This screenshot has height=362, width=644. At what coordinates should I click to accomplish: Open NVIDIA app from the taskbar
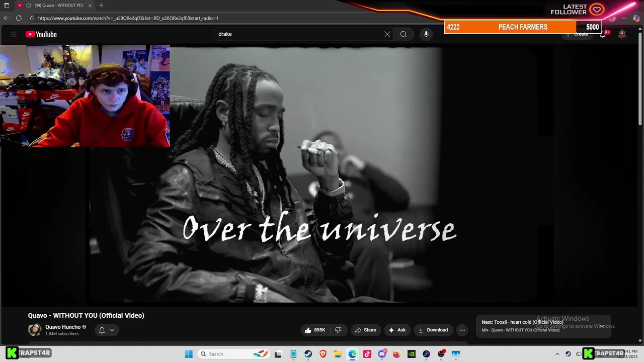(412, 354)
